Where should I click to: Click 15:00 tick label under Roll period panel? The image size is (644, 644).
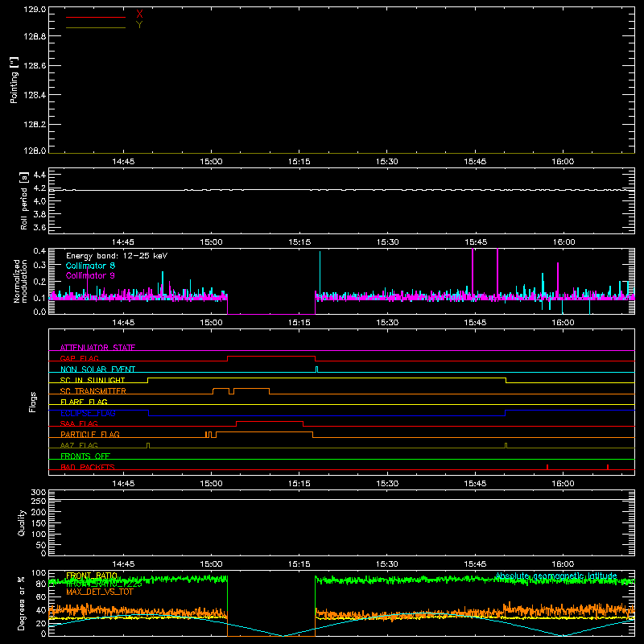pos(211,242)
